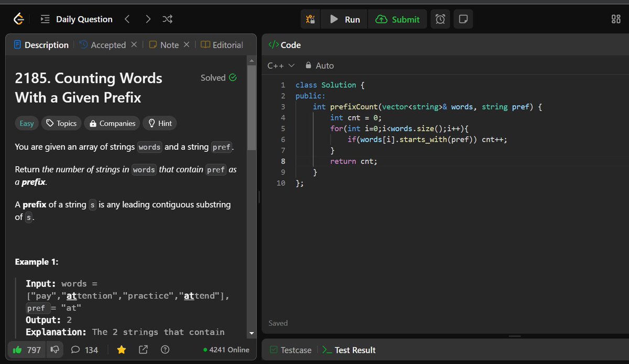Open the Daily Question problem list
629x364 pixels.
[77, 19]
